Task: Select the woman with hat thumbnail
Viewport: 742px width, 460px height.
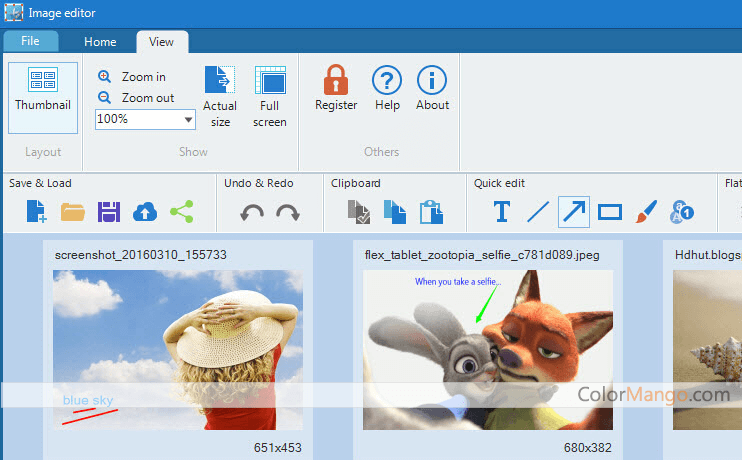Action: coord(178,350)
